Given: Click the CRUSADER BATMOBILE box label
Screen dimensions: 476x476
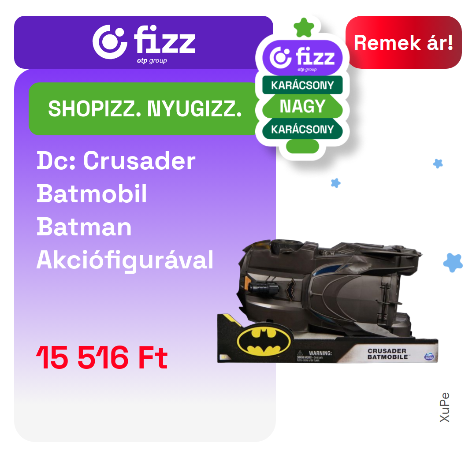Looking at the screenshot, I should 387,354.
